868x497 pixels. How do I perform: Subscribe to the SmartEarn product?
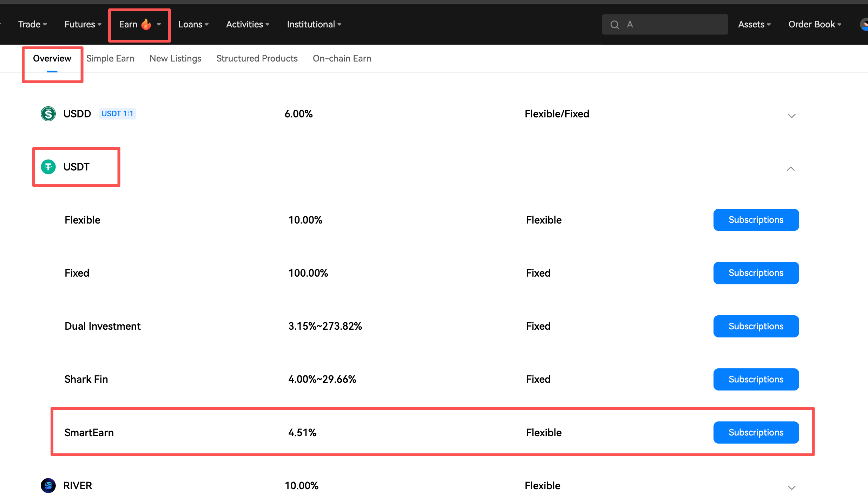click(756, 432)
